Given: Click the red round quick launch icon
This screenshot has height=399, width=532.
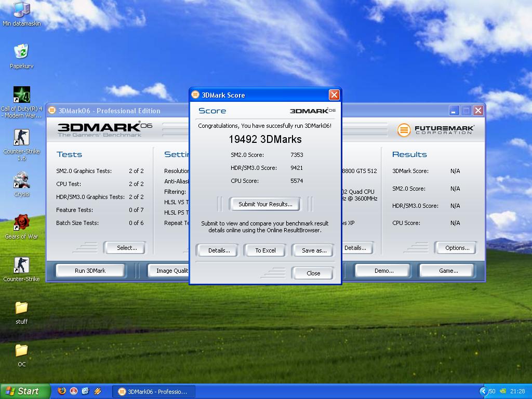Looking at the screenshot, I should (x=74, y=391).
